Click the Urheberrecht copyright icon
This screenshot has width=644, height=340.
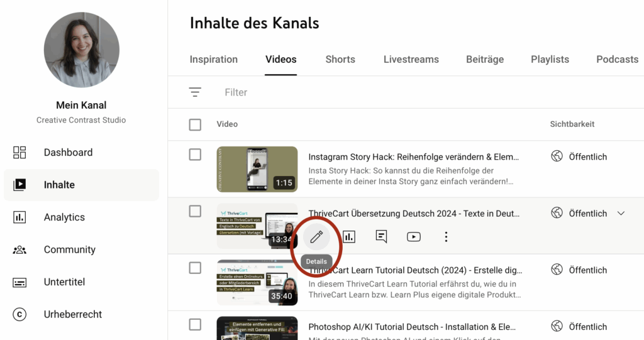click(x=19, y=314)
